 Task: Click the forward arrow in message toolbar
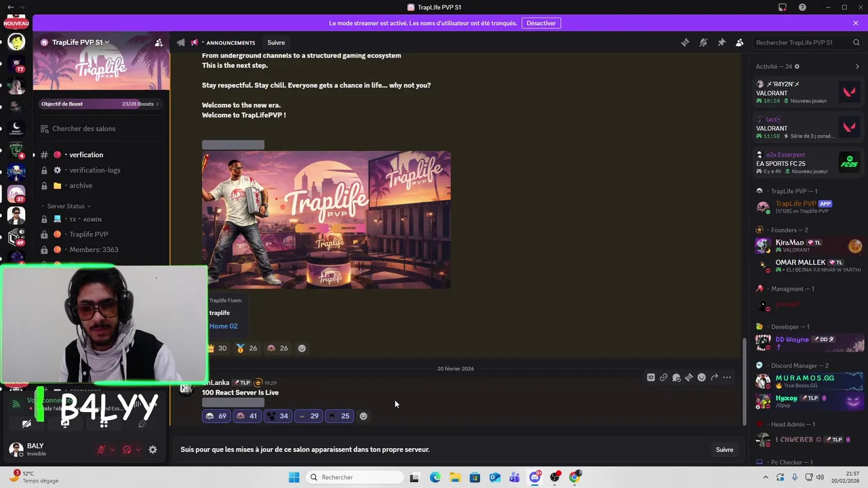(714, 378)
